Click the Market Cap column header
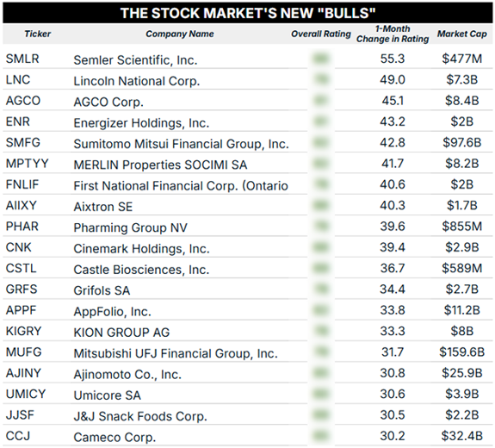 [461, 34]
